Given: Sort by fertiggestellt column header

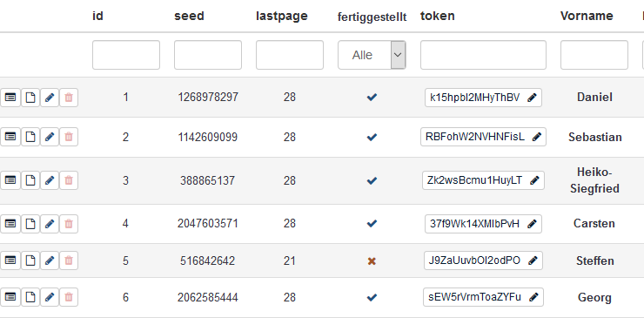Looking at the screenshot, I should pos(372,17).
